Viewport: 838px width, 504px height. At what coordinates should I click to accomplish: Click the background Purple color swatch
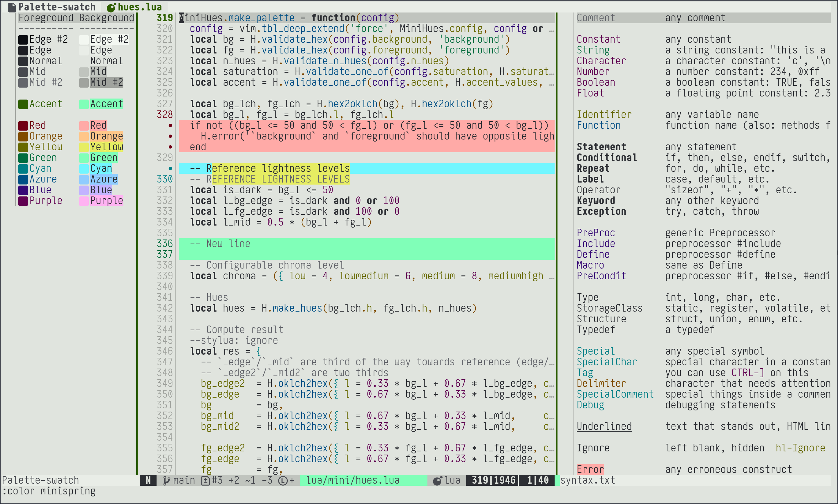pyautogui.click(x=84, y=201)
